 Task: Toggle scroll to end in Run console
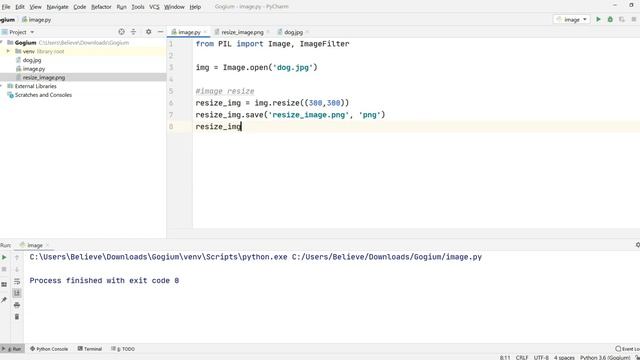[x=17, y=293]
